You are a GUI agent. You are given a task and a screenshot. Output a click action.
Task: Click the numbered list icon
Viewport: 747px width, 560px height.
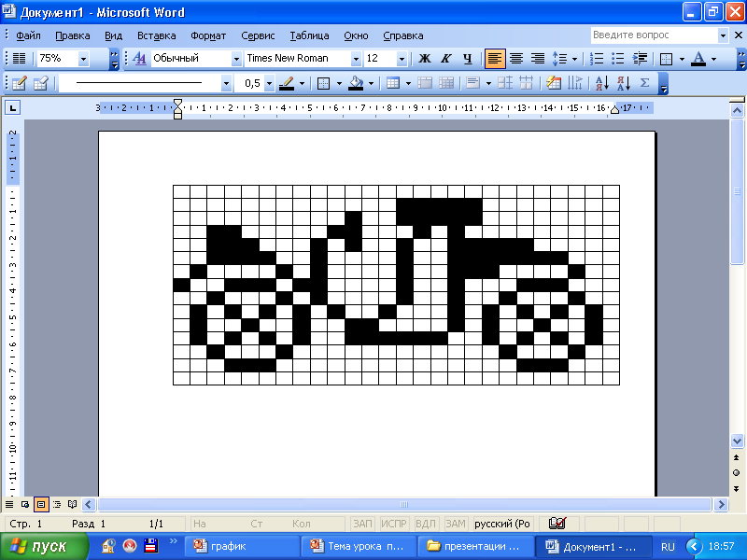[597, 59]
